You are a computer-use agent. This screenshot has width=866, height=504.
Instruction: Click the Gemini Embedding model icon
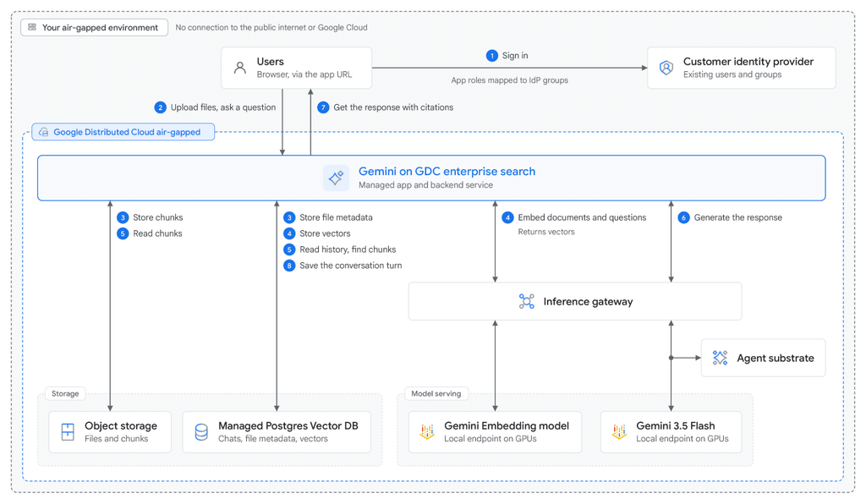pos(427,431)
